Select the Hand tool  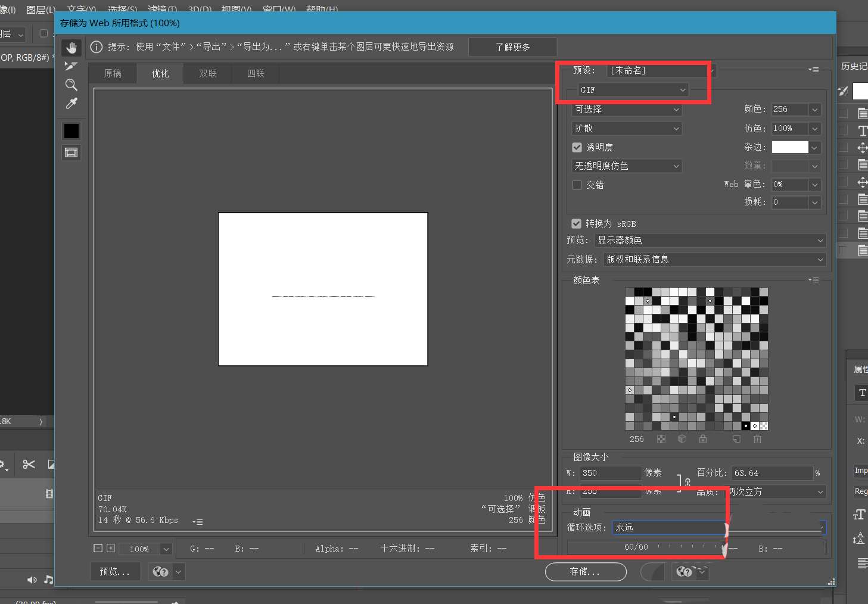(71, 48)
